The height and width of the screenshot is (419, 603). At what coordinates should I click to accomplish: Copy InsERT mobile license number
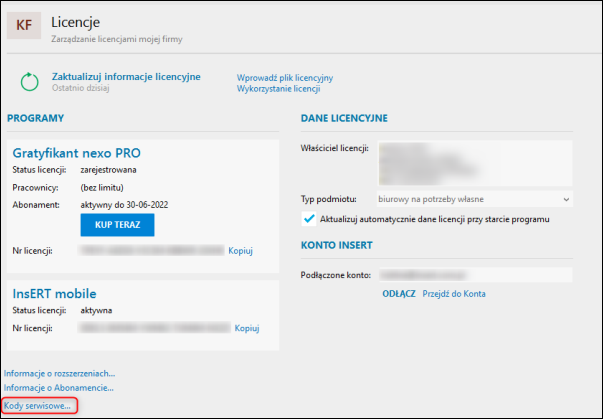pos(247,328)
